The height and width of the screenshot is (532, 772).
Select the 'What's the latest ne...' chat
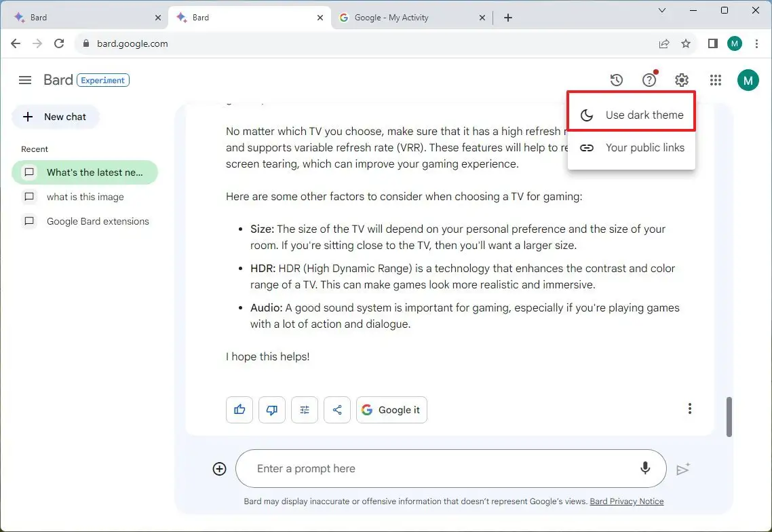tap(84, 172)
